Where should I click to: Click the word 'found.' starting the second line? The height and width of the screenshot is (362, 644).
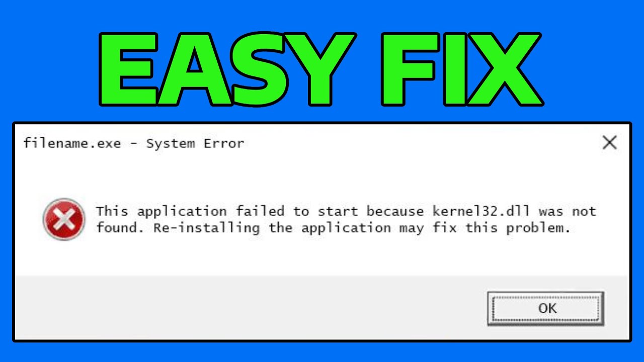(121, 228)
